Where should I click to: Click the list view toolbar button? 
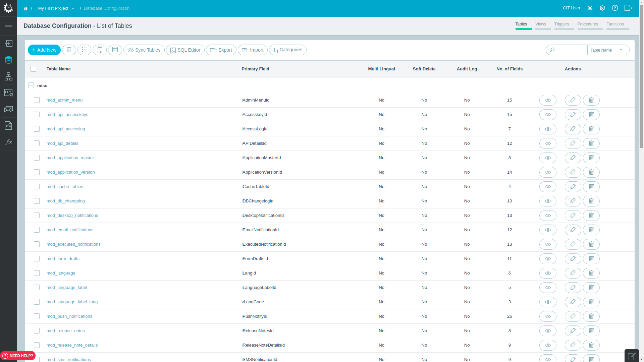coord(84,50)
